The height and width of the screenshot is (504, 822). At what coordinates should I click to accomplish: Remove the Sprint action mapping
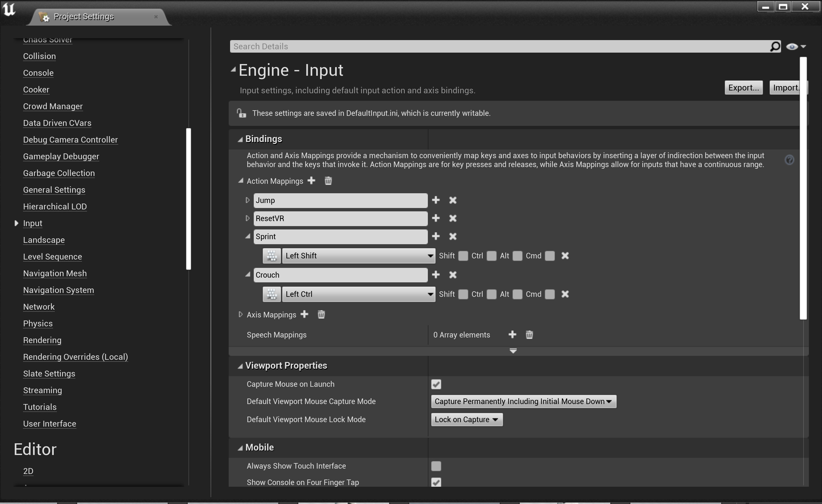point(453,236)
